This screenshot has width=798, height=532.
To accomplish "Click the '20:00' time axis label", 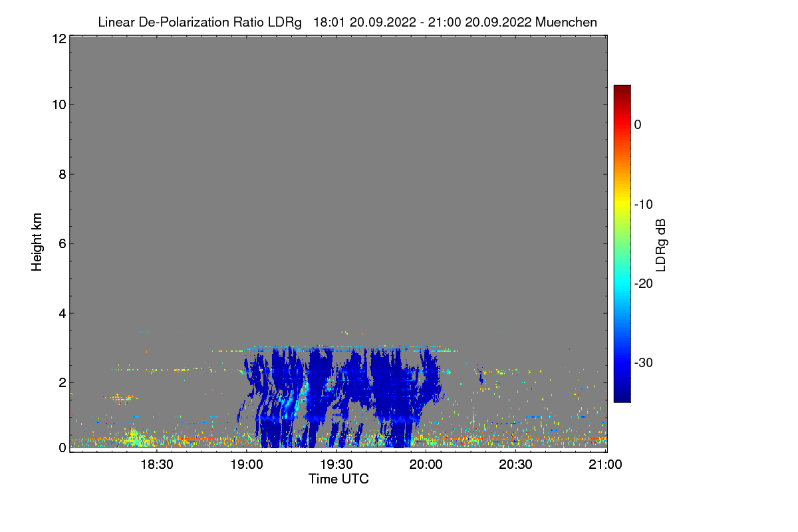I will click(426, 464).
